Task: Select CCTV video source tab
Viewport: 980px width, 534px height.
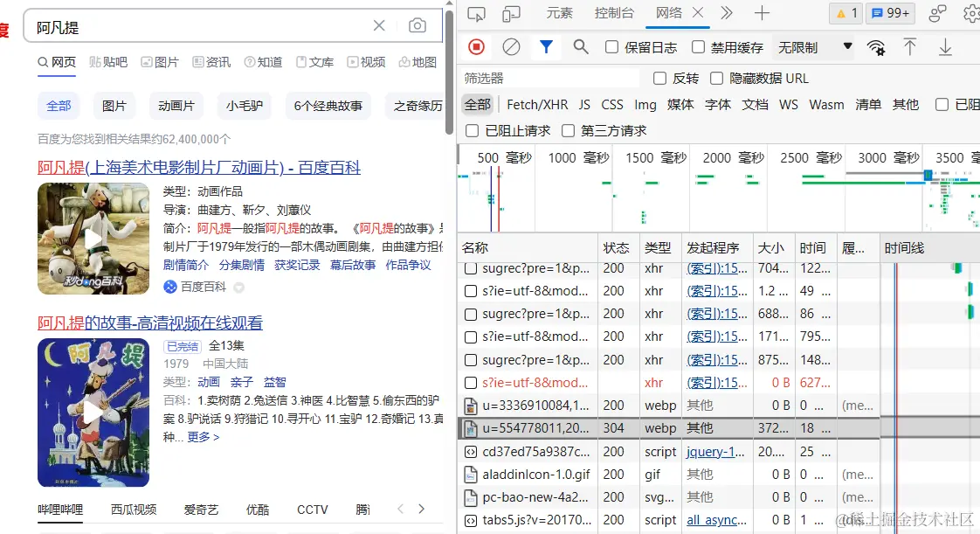Action: 312,510
